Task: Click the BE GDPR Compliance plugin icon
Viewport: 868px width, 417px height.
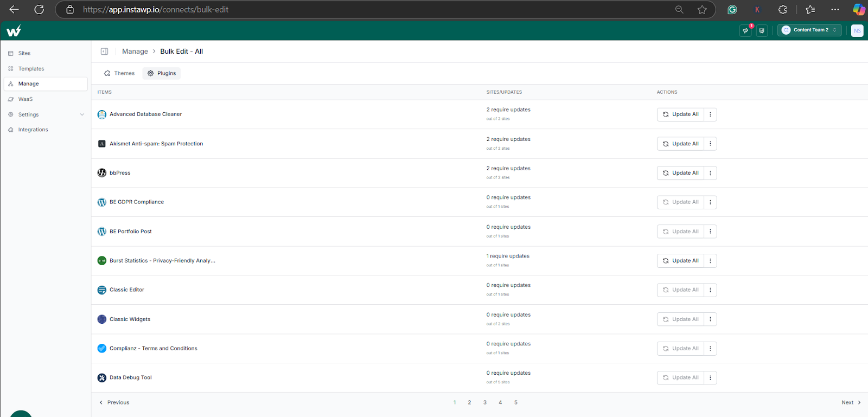Action: (x=101, y=202)
